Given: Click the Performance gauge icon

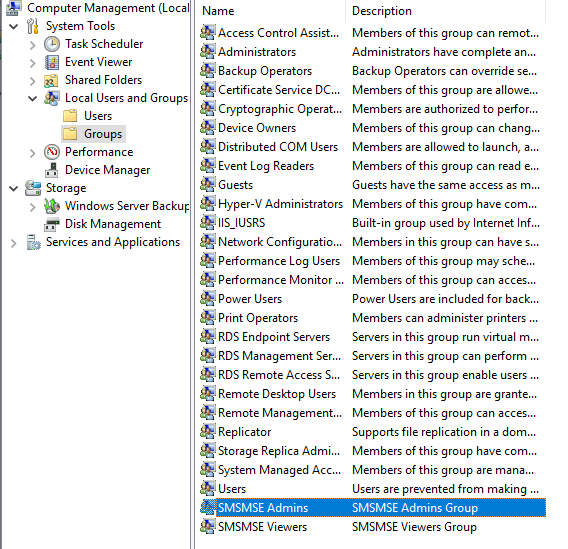Looking at the screenshot, I should pos(52,152).
